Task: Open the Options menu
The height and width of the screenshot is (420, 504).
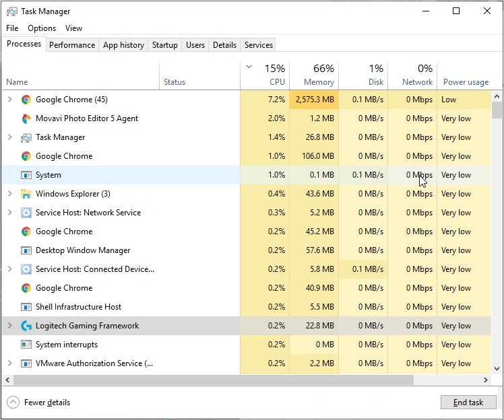Action: click(42, 28)
